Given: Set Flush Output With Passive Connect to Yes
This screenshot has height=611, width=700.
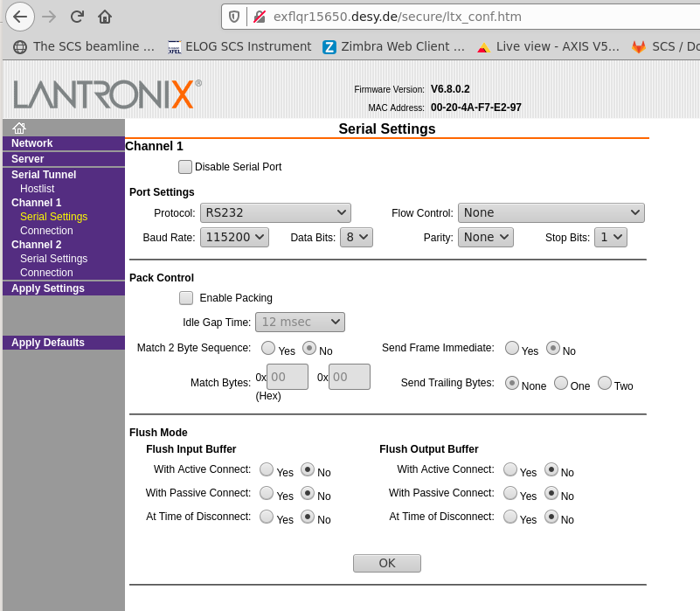Looking at the screenshot, I should point(509,493).
